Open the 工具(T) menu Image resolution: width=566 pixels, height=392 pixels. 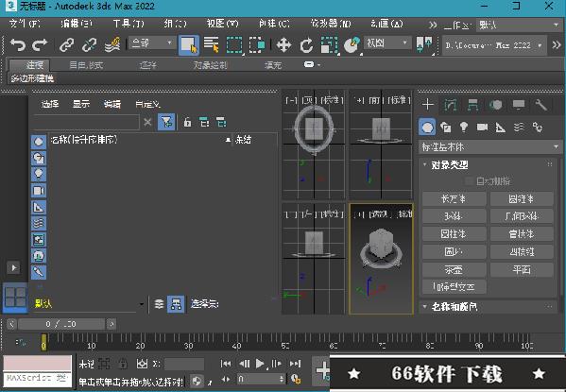[129, 25]
